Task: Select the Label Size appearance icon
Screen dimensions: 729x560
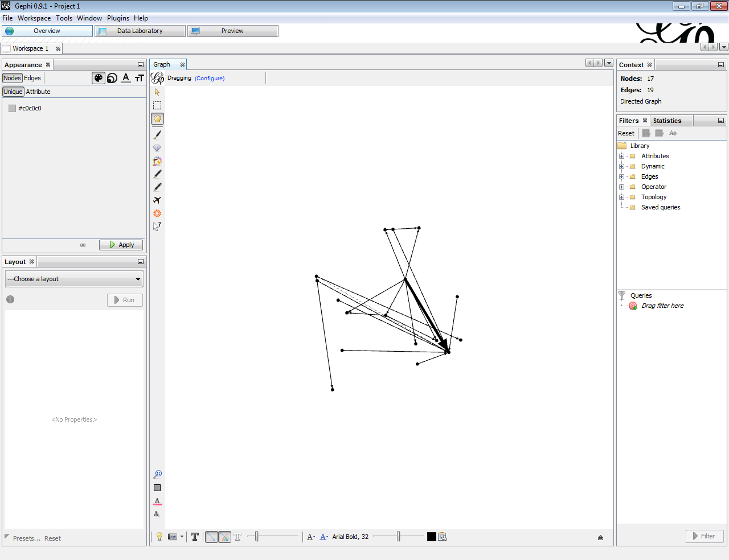Action: [140, 78]
